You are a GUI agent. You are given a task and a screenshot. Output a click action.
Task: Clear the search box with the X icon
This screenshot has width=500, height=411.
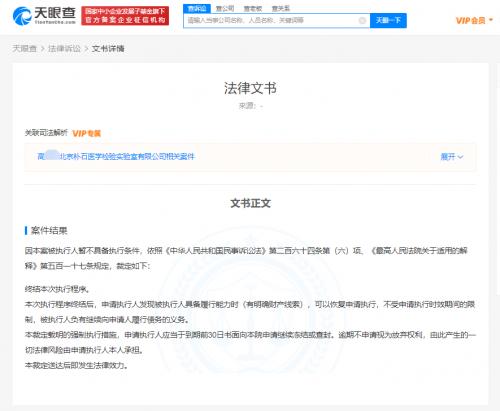362,21
